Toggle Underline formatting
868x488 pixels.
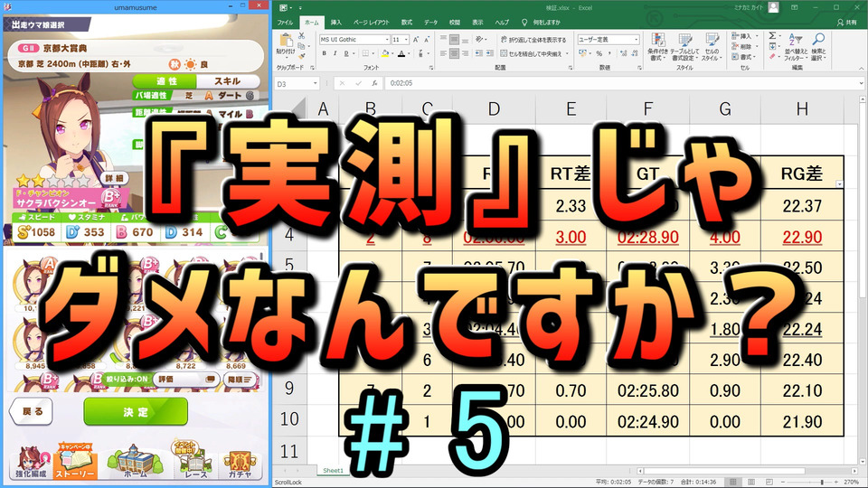(346, 53)
